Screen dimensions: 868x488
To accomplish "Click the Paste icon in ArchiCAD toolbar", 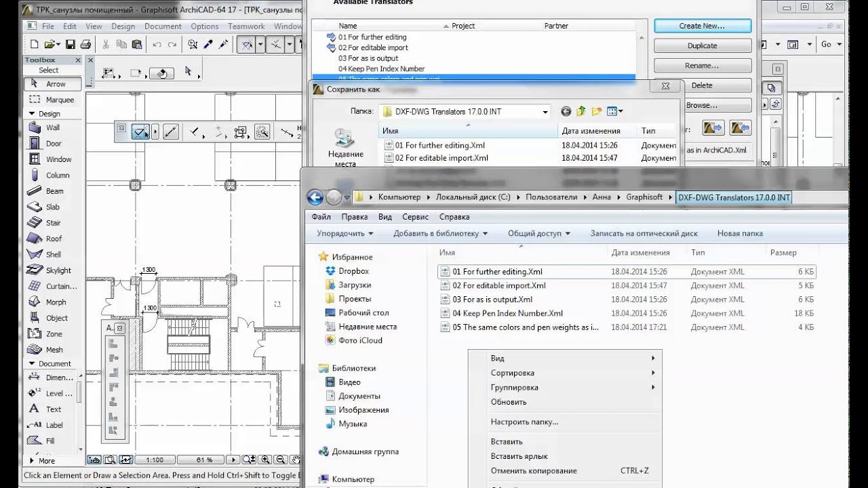I will tap(137, 45).
